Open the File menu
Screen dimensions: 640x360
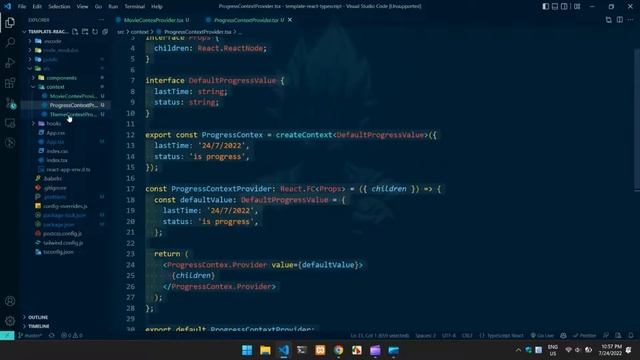tap(22, 7)
